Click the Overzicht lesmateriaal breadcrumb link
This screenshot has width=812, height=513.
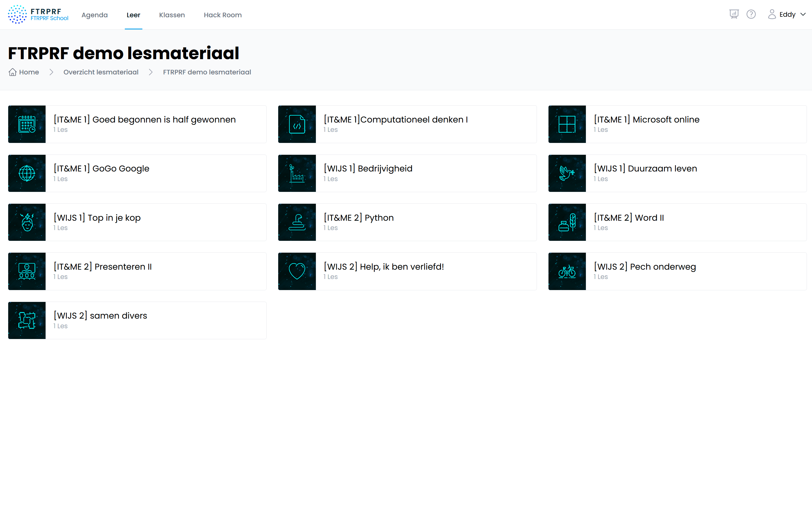101,72
